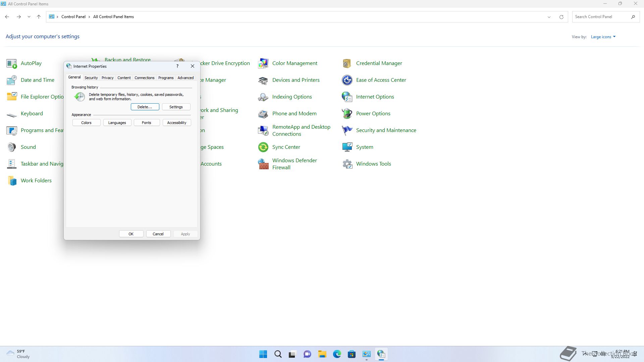
Task: Open Security and Maintenance flag icon
Action: (347, 130)
